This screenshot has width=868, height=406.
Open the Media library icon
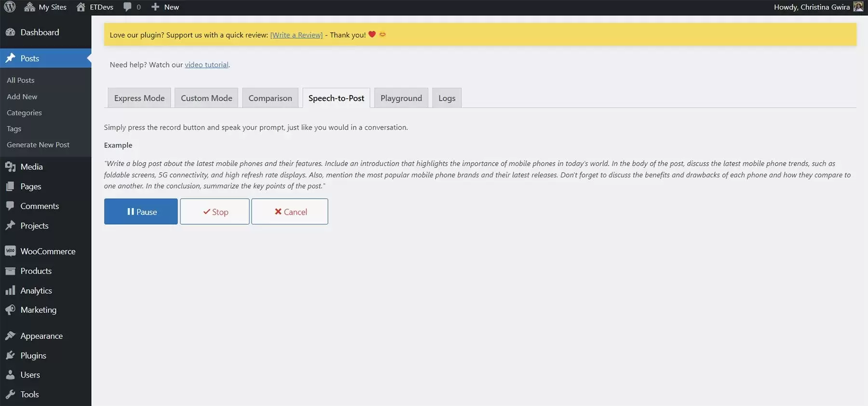coord(10,167)
